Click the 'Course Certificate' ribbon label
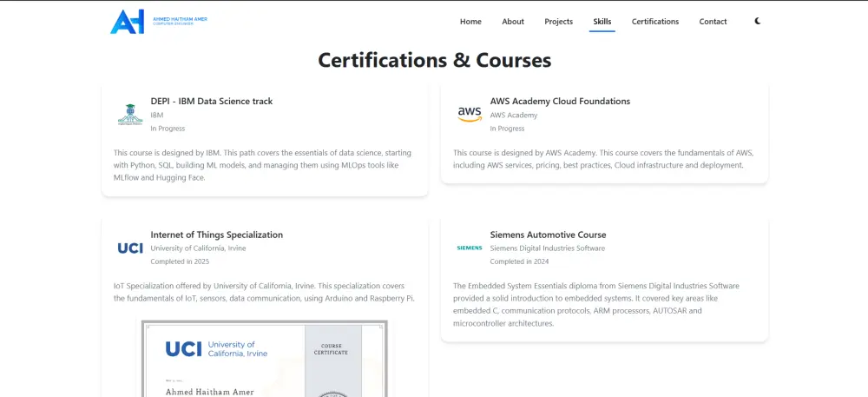 [x=331, y=349]
